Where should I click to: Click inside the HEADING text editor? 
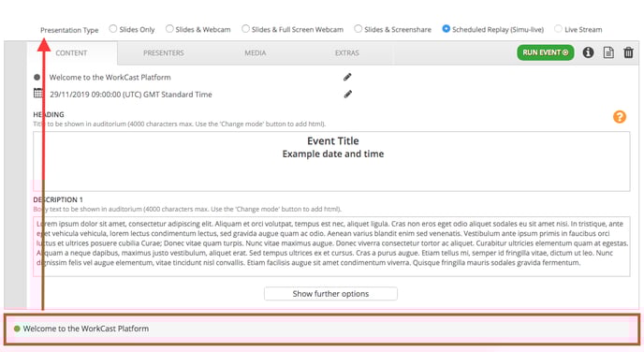(331, 161)
